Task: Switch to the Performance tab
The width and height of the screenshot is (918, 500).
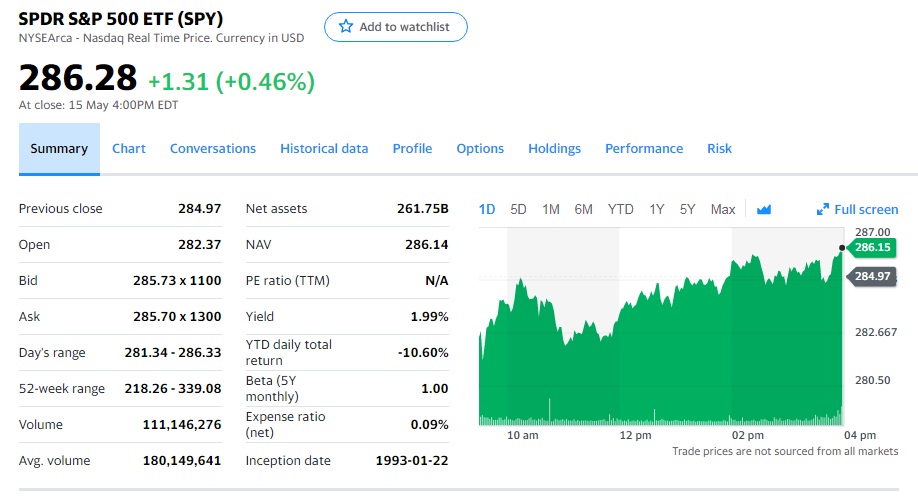Action: 644,149
